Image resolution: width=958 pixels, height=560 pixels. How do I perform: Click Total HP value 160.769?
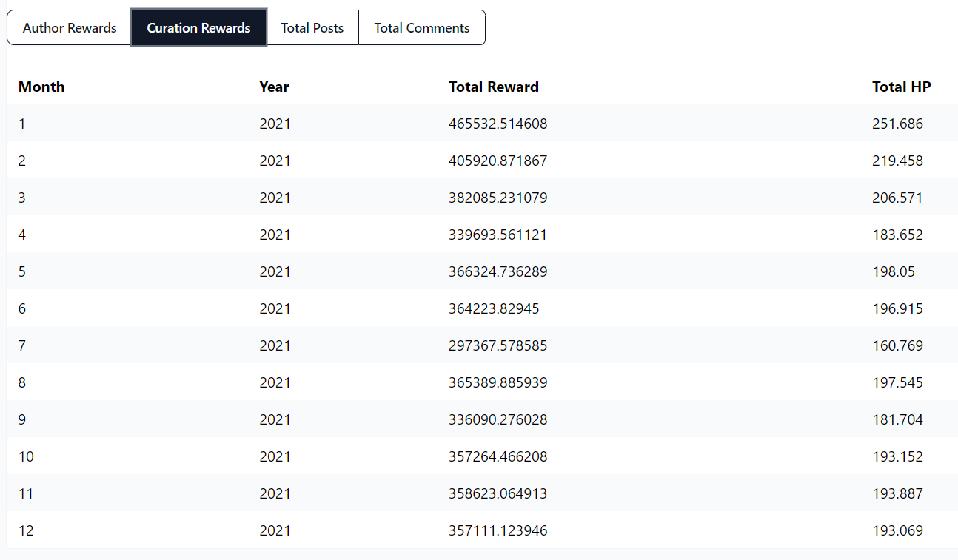898,345
